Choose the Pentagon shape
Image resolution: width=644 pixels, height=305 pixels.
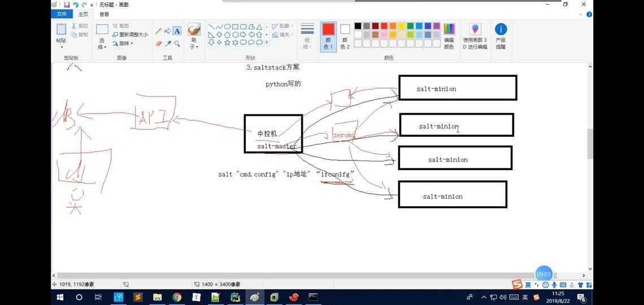[x=227, y=34]
